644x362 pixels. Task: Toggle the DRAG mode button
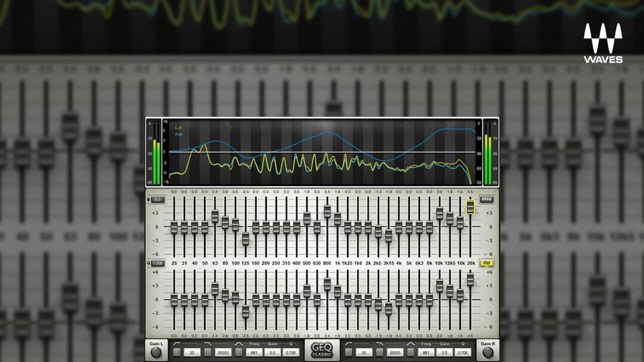(487, 200)
